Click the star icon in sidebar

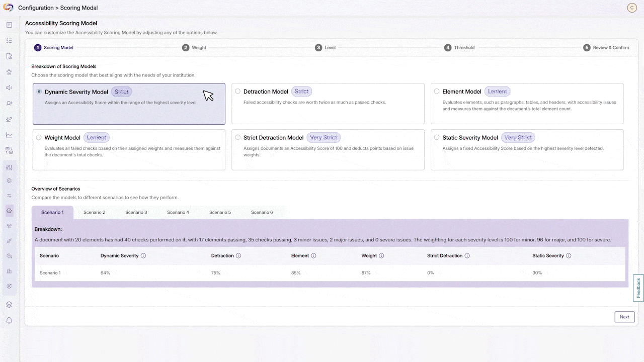[x=9, y=72]
